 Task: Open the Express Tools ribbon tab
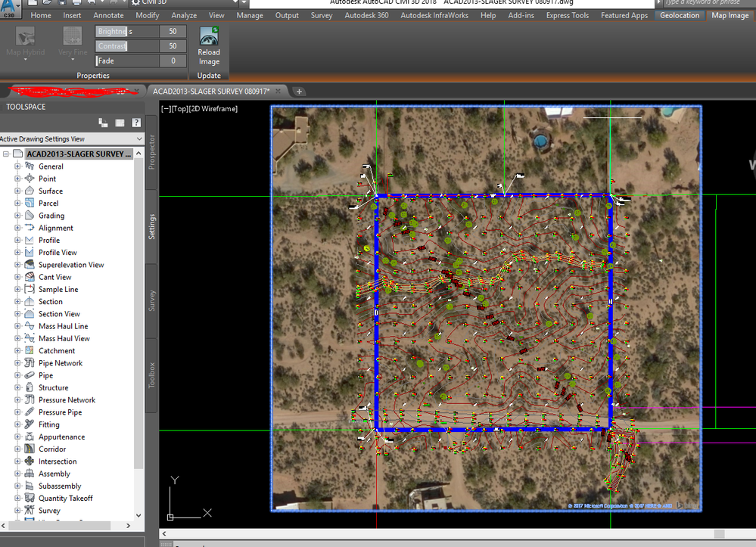567,15
